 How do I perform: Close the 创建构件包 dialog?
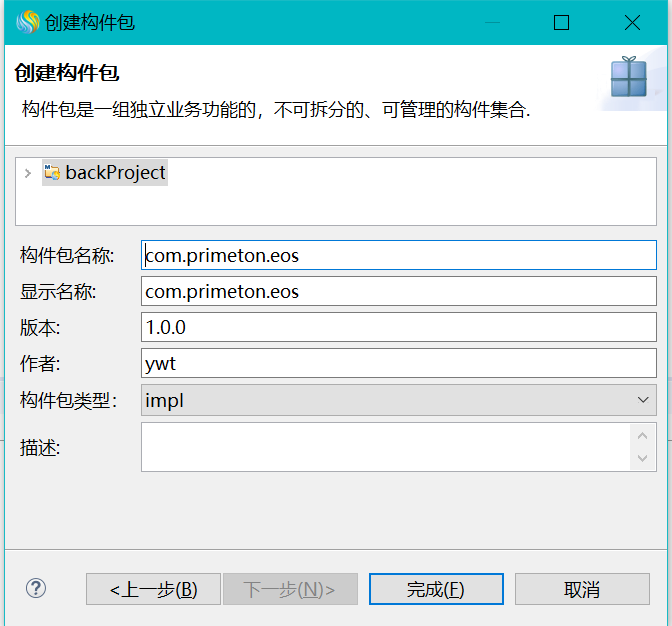point(632,22)
